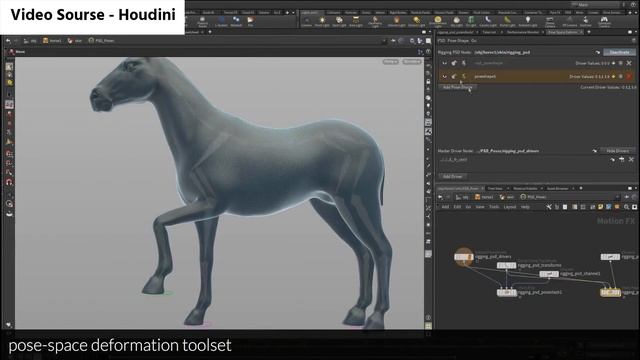Click the Add Driver button
The image size is (640, 360).
453,176
